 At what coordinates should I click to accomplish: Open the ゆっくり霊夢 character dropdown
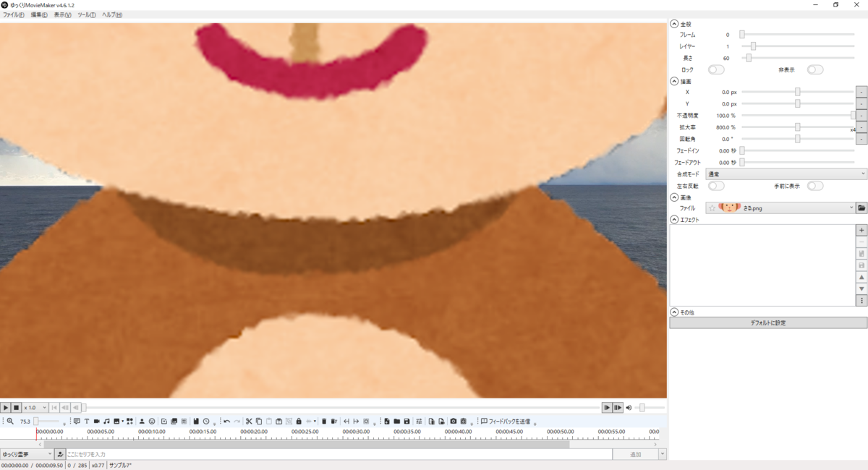tap(27, 454)
